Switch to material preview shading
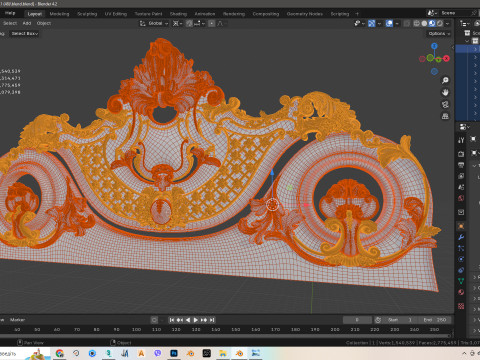 point(432,23)
